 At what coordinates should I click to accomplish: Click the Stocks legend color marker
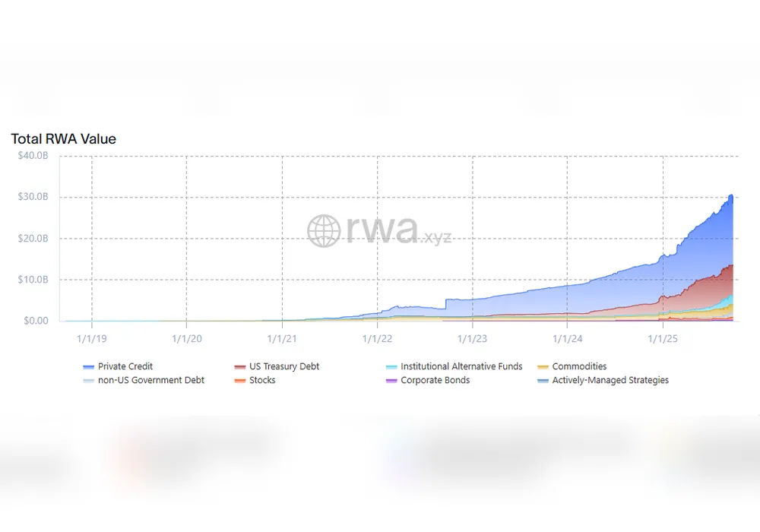239,381
